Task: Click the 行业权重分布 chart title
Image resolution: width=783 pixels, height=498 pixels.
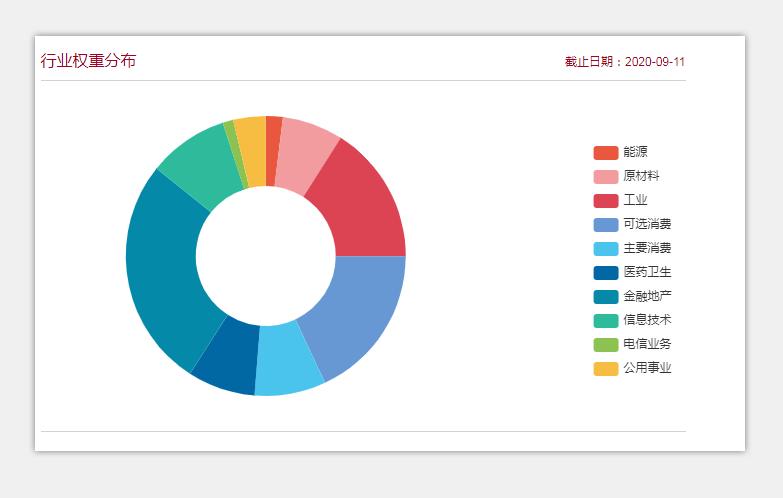Action: coord(88,61)
